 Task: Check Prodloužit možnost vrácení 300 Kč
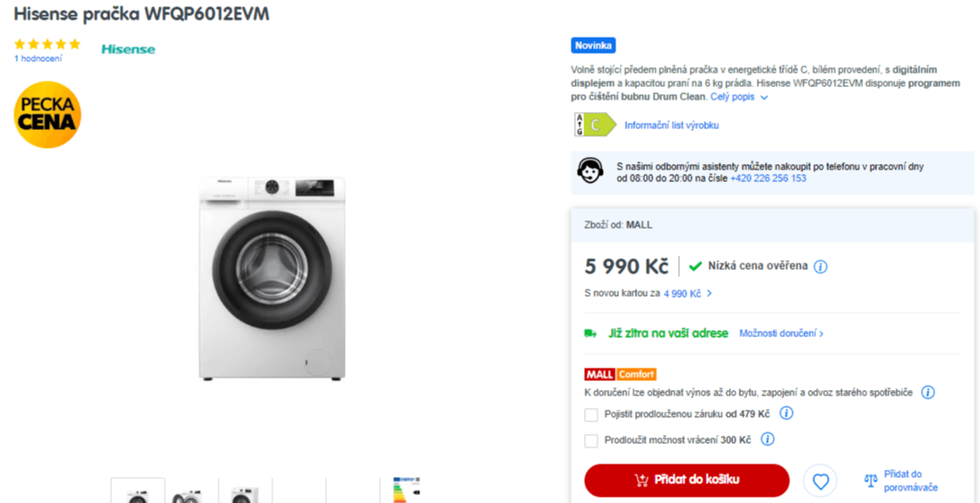coord(590,440)
